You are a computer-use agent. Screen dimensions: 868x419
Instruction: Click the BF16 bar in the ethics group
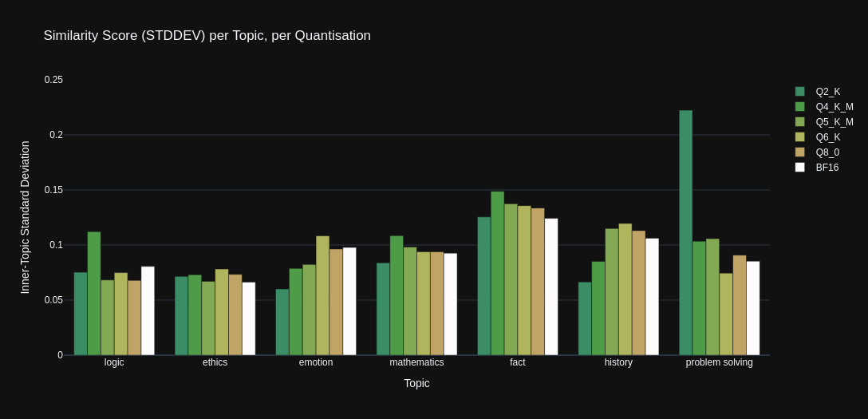point(249,318)
